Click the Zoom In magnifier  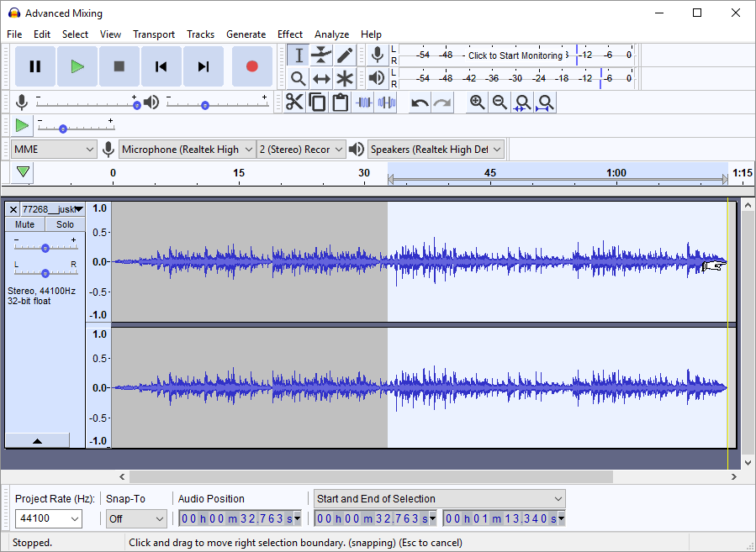pyautogui.click(x=477, y=103)
